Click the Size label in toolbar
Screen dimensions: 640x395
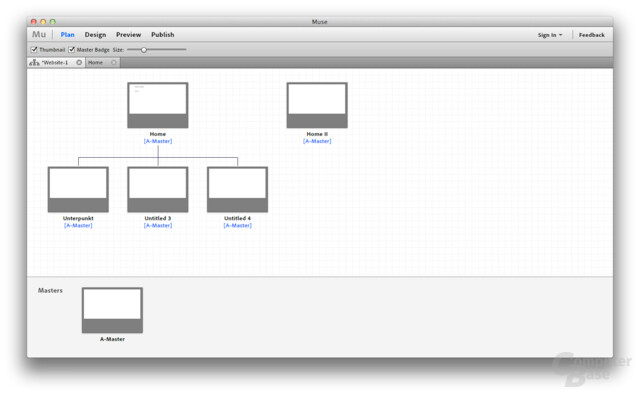pos(118,50)
